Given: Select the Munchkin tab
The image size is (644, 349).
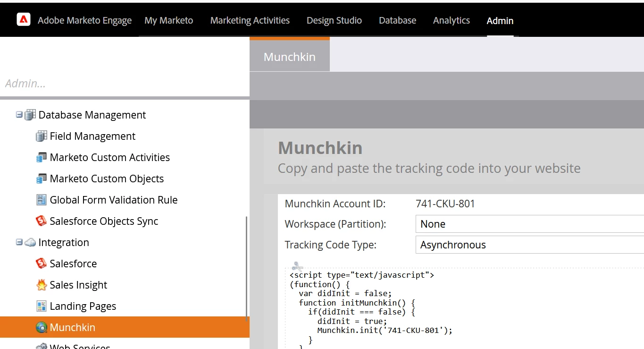Looking at the screenshot, I should [x=290, y=56].
